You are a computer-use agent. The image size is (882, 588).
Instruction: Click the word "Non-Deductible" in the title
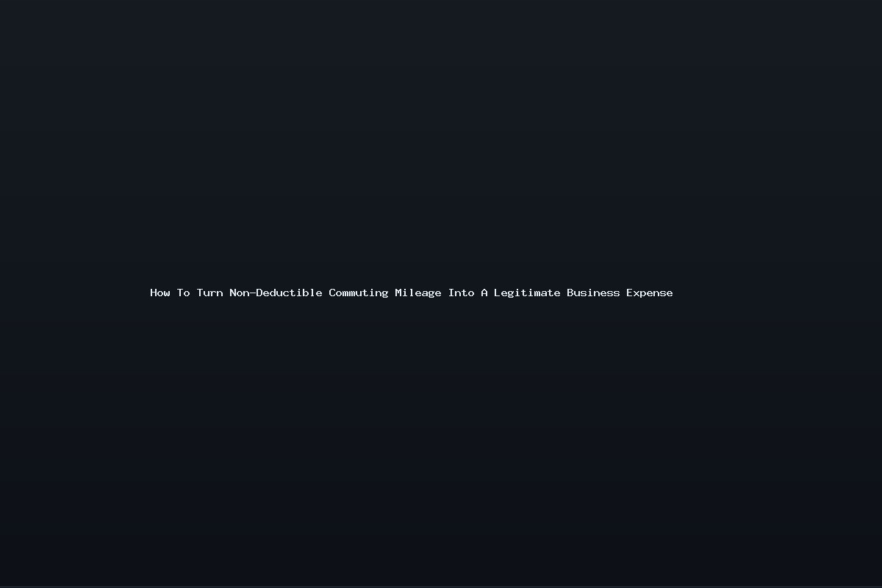276,293
